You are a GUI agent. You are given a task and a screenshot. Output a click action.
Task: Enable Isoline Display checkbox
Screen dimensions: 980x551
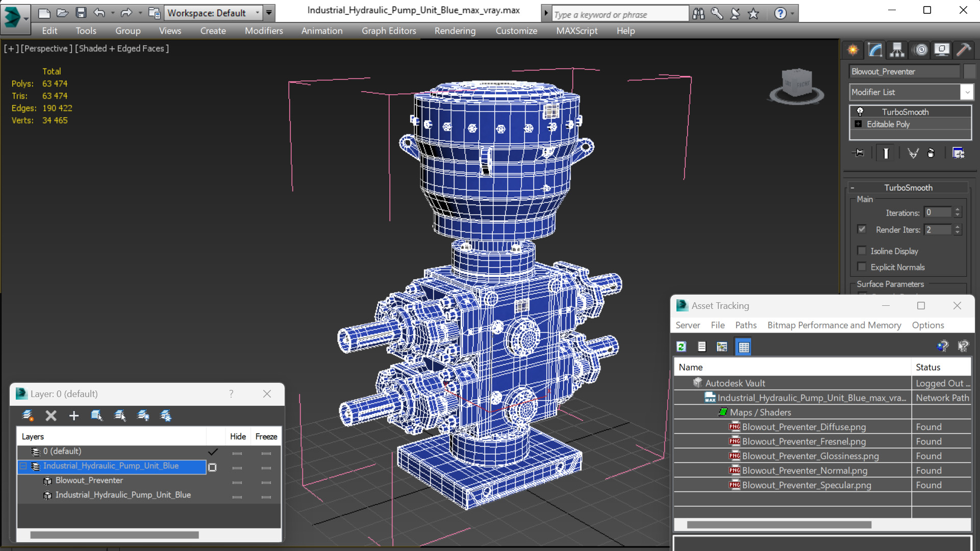click(x=862, y=251)
